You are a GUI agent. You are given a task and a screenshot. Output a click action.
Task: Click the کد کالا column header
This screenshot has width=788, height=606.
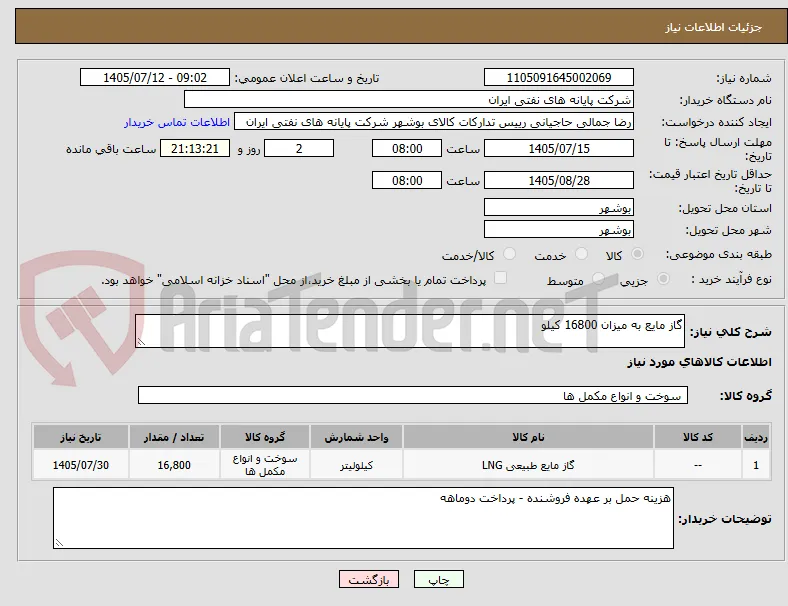tap(698, 437)
